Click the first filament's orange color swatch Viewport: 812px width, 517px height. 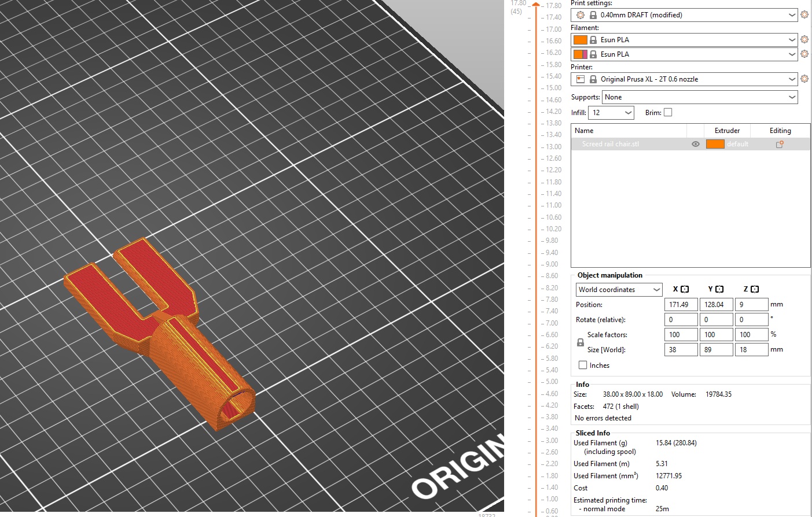[580, 40]
